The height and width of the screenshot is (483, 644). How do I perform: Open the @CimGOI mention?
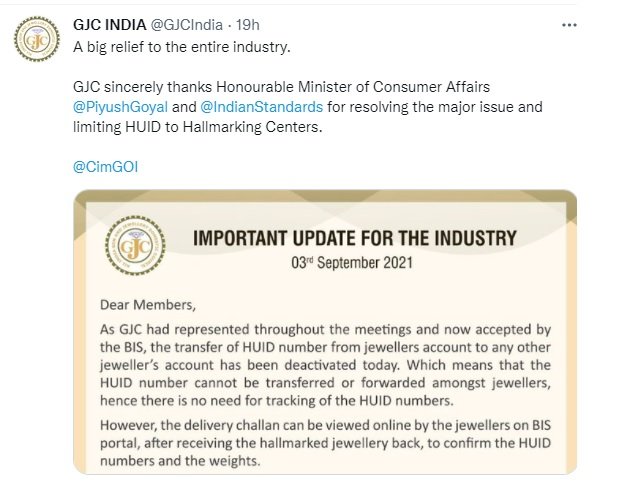[x=106, y=167]
